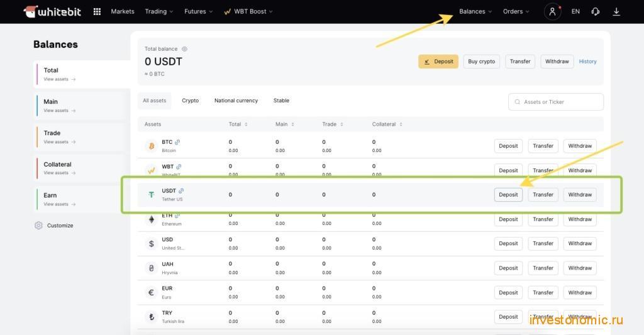The height and width of the screenshot is (335, 644).
Task: Open Trade balance in sidebar
Action: 80,137
